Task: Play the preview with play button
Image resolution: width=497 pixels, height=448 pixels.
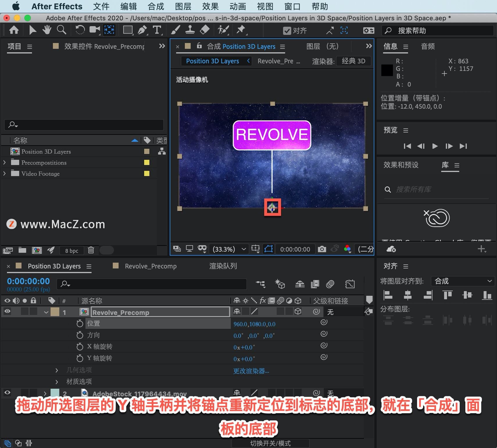Action: click(x=435, y=146)
